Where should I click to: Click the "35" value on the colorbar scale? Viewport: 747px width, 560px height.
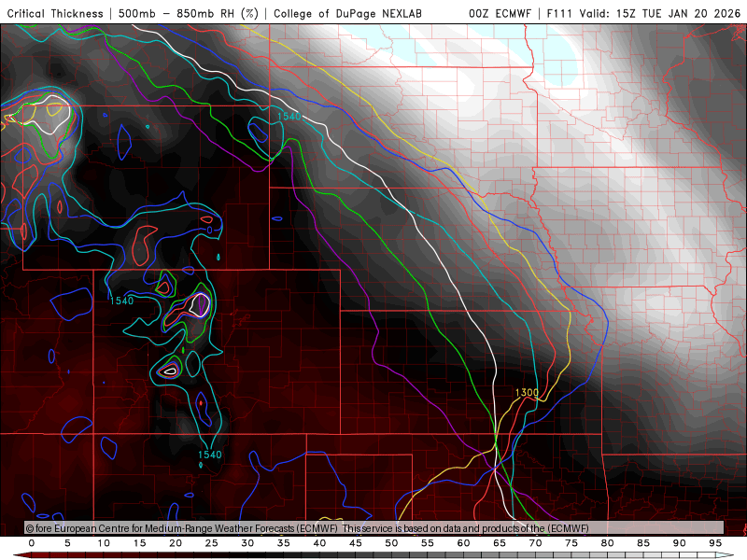coord(284,543)
